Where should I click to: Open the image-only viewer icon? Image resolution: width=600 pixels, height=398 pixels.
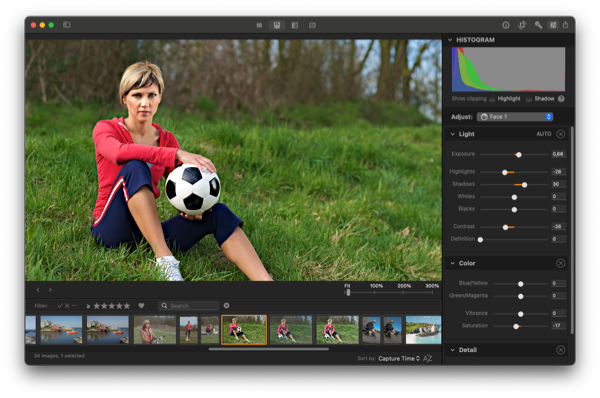[x=312, y=25]
